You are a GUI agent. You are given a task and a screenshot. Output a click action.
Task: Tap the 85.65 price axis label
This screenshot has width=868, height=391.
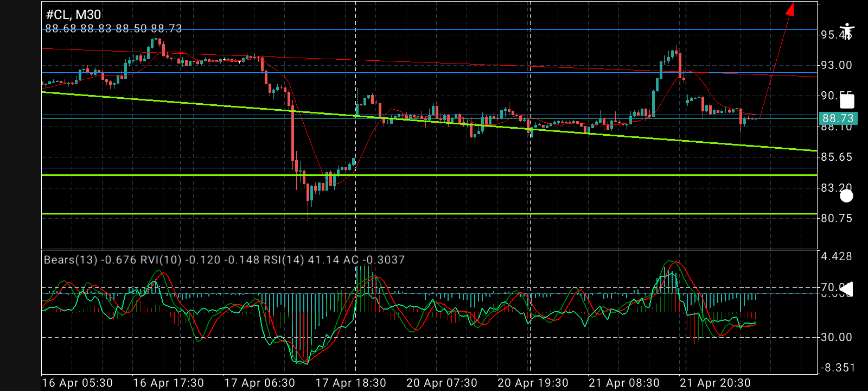836,157
